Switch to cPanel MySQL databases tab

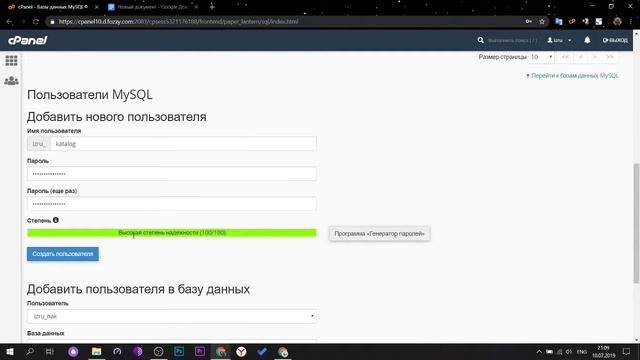click(53, 7)
